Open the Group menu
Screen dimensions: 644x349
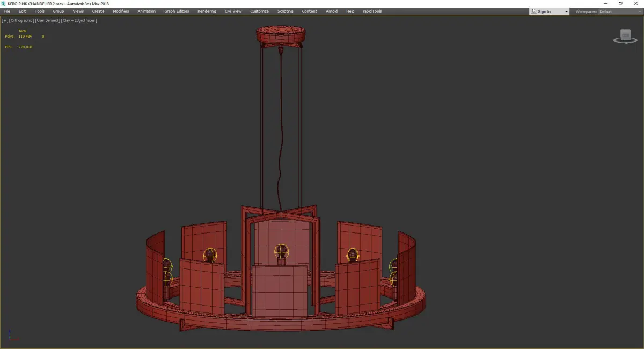pyautogui.click(x=58, y=11)
